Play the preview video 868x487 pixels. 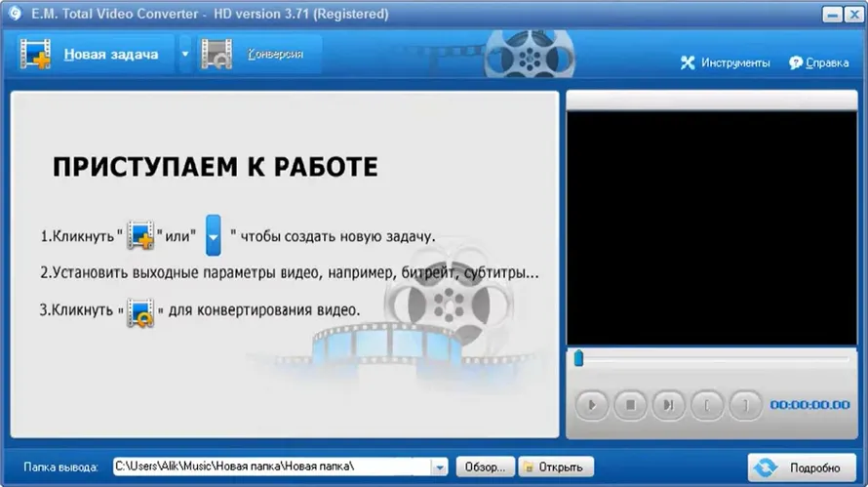click(592, 405)
